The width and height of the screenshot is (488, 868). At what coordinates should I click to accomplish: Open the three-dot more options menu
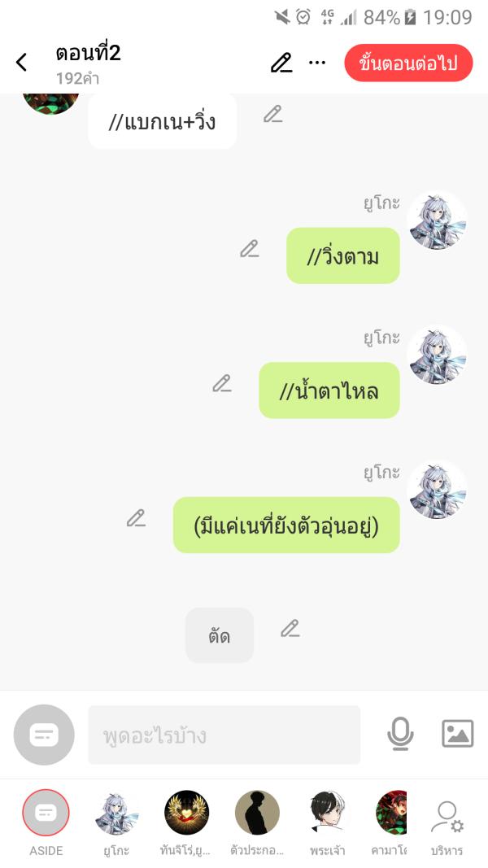317,63
